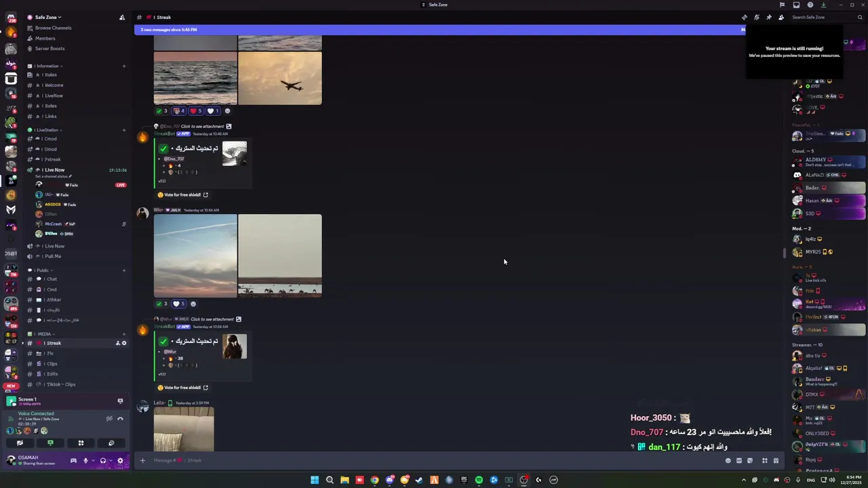Screen dimensions: 868x488
Task: Open the Discord help icon
Action: pyautogui.click(x=810, y=5)
